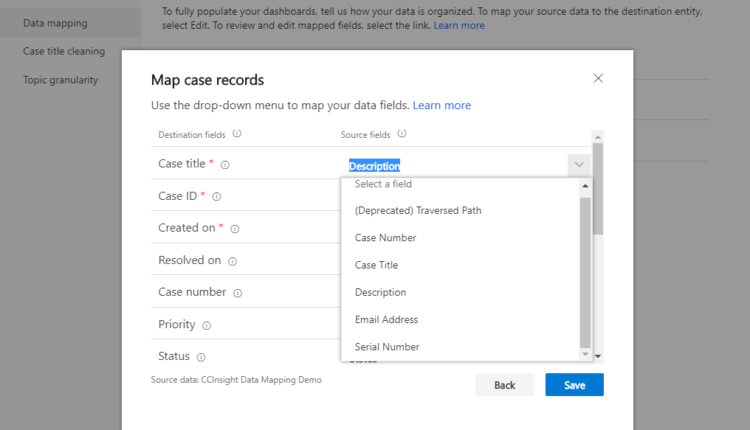The width and height of the screenshot is (750, 430).
Task: Select Email Address option in dropdown
Action: [386, 320]
